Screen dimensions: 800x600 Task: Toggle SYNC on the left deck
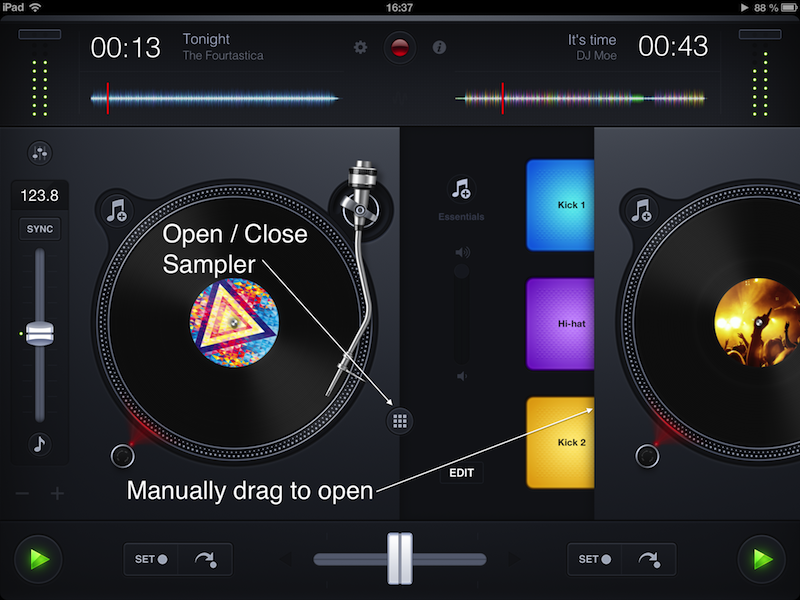click(40, 229)
